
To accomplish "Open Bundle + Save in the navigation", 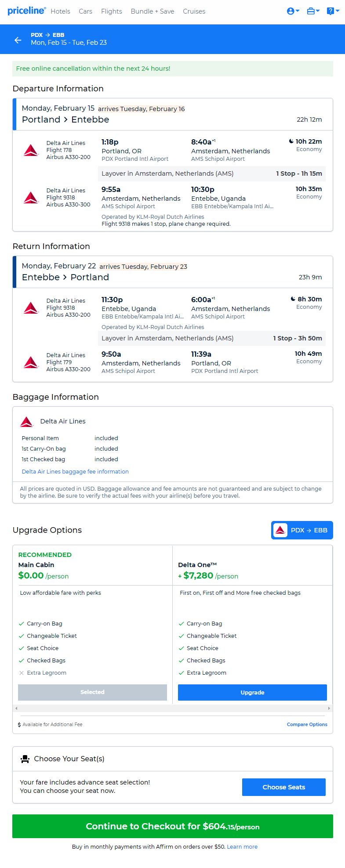I will (153, 11).
